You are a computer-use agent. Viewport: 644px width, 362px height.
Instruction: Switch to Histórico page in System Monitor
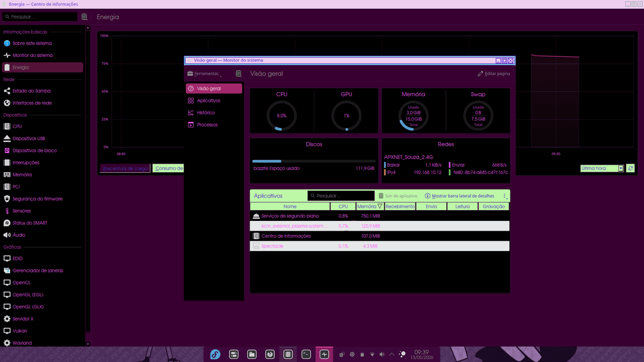pos(214,113)
